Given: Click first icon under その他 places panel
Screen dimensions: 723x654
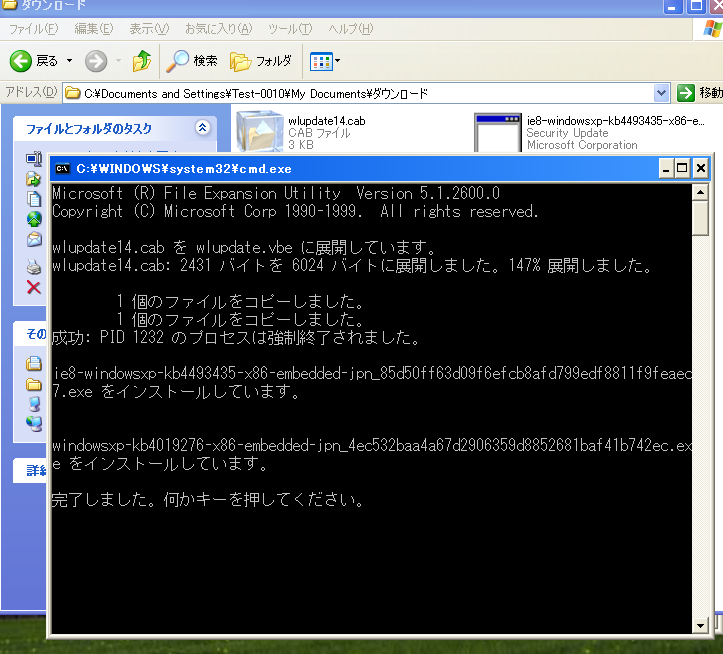Looking at the screenshot, I should click(34, 364).
